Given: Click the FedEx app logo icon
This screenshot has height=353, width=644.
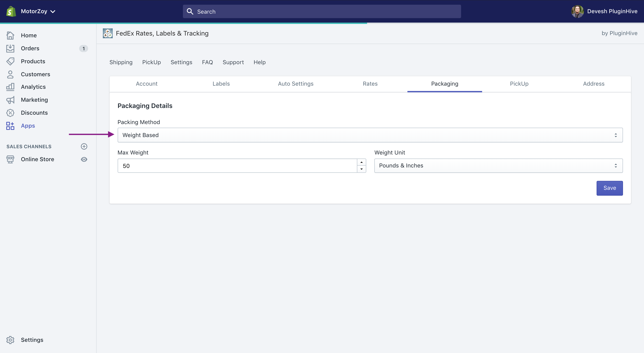Looking at the screenshot, I should [x=108, y=33].
